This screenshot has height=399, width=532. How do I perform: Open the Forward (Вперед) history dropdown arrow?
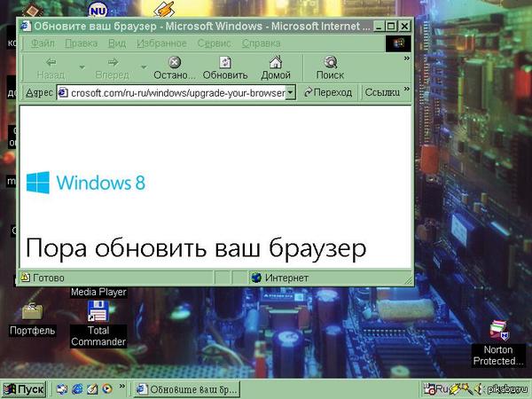coord(144,67)
